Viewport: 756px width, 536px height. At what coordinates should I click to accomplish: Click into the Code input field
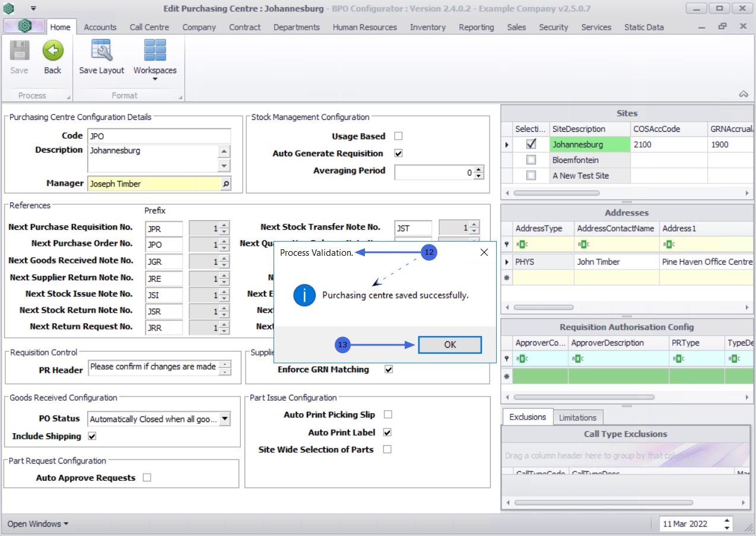pos(158,136)
